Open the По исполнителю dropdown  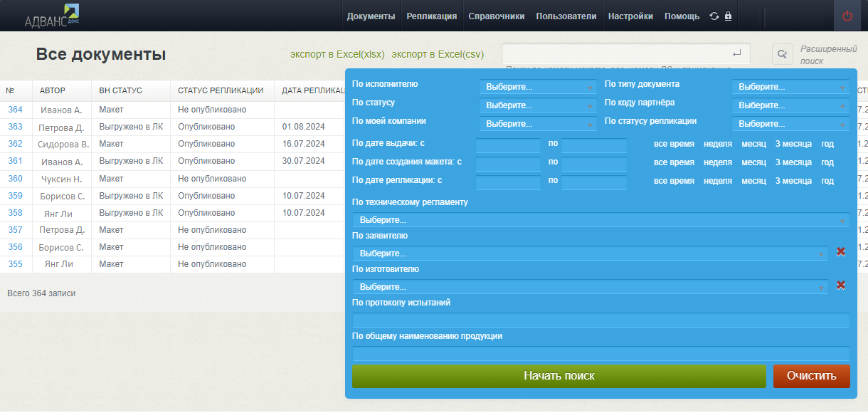coord(537,87)
